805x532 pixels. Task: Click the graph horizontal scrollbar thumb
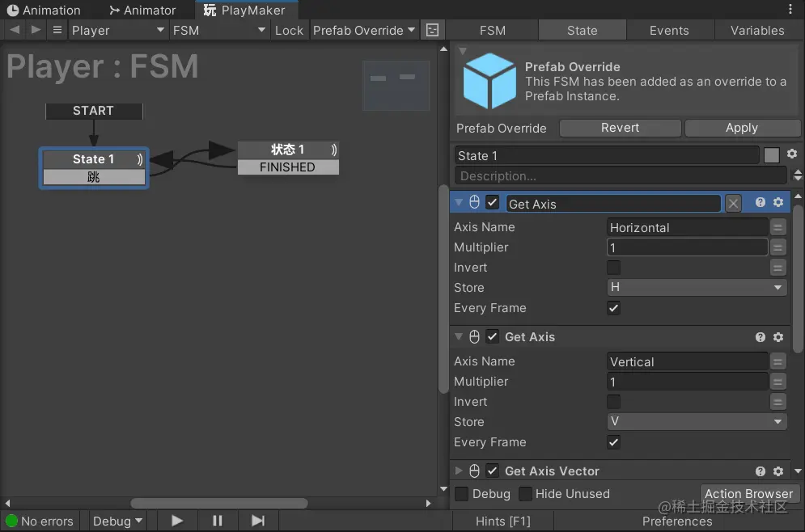(x=219, y=503)
